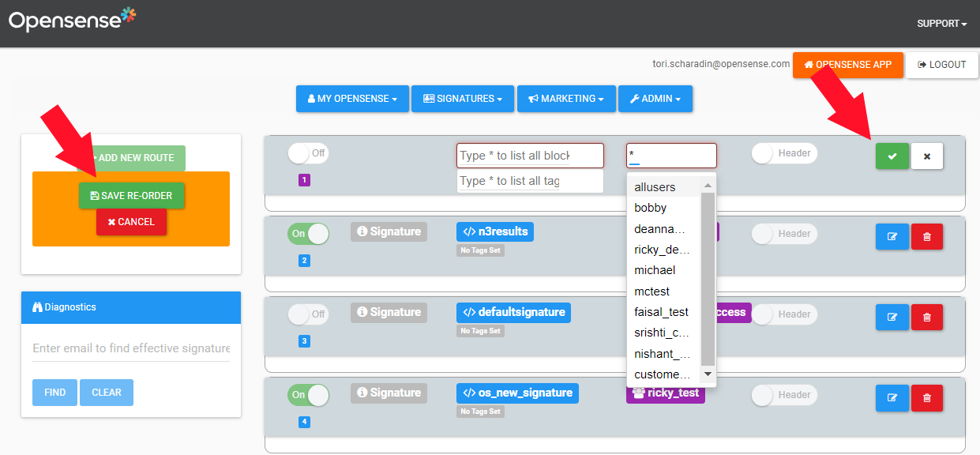Click the diagnostics email input field
Viewport: 980px width, 455px height.
point(131,348)
